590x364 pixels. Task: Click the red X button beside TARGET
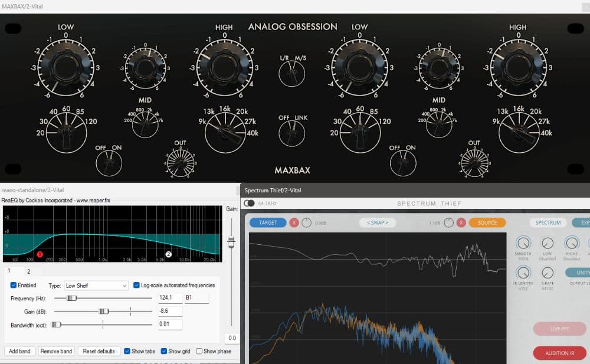pyautogui.click(x=294, y=223)
